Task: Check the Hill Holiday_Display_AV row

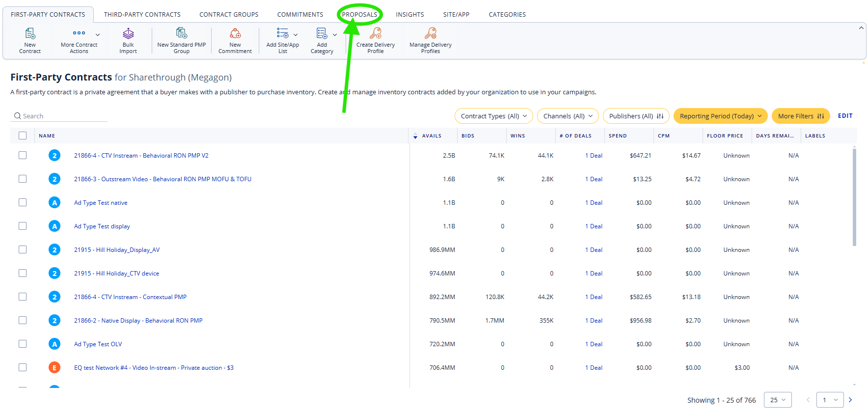Action: point(23,249)
